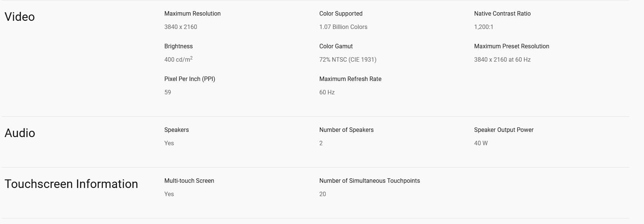The width and height of the screenshot is (644, 224).
Task: Select the Color Supported label
Action: coord(341,13)
